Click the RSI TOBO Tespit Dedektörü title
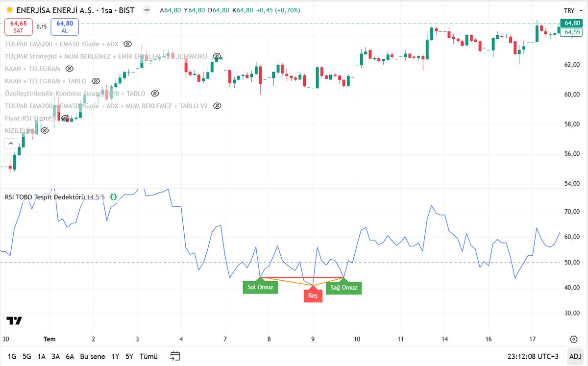The height and width of the screenshot is (366, 588). [45, 197]
